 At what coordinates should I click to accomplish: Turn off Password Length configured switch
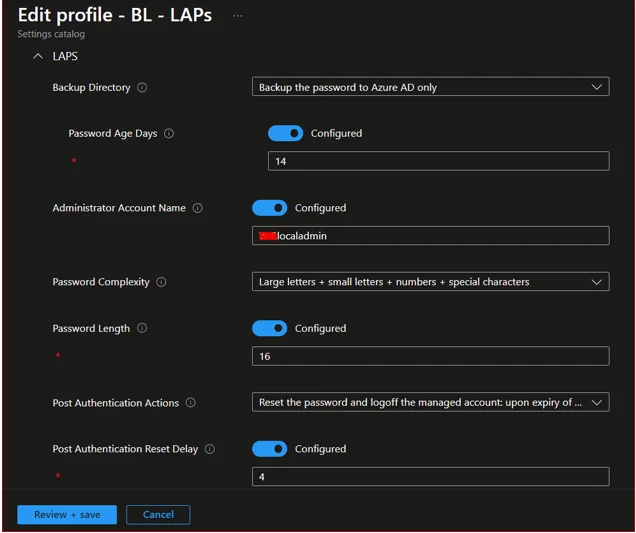(269, 328)
